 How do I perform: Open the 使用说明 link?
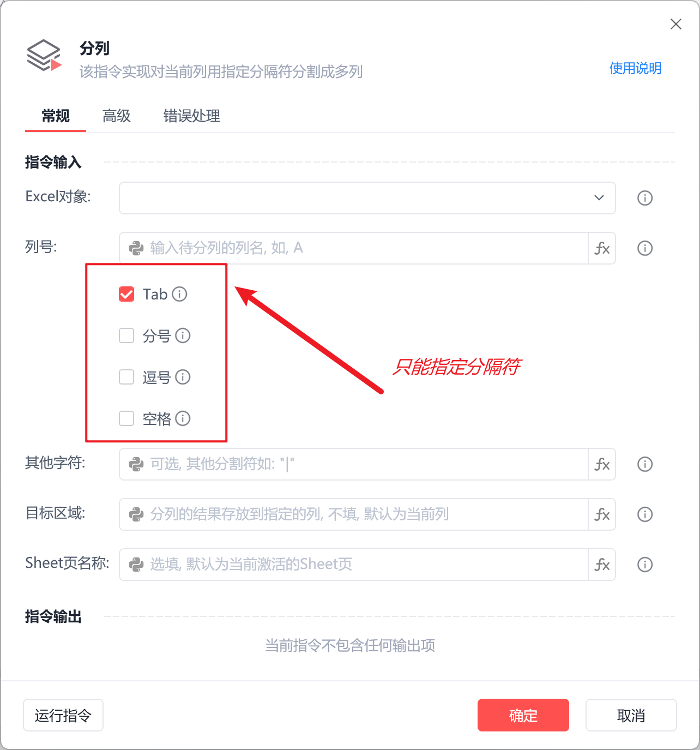[635, 68]
